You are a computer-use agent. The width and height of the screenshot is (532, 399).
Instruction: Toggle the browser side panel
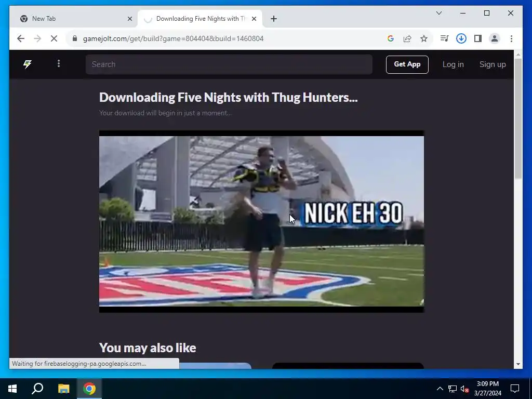[478, 38]
